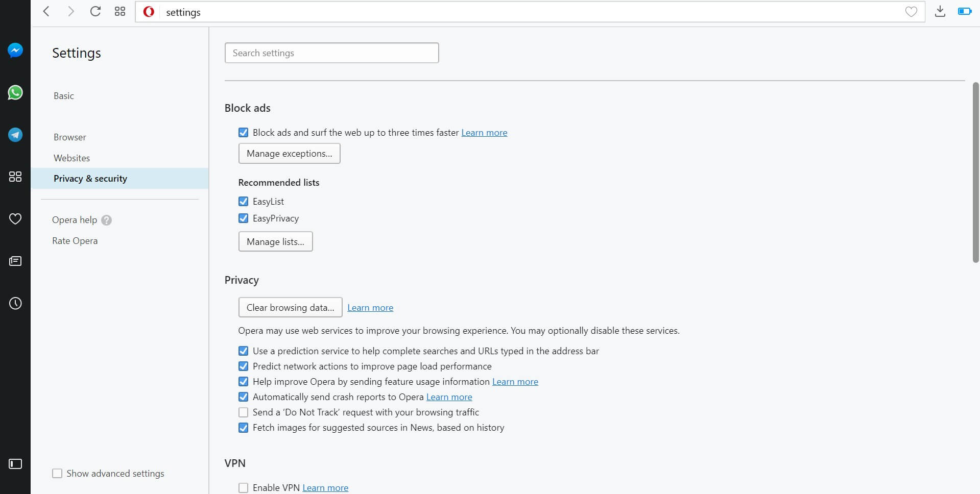Open Telegram in the sidebar
The height and width of the screenshot is (494, 980).
15,135
